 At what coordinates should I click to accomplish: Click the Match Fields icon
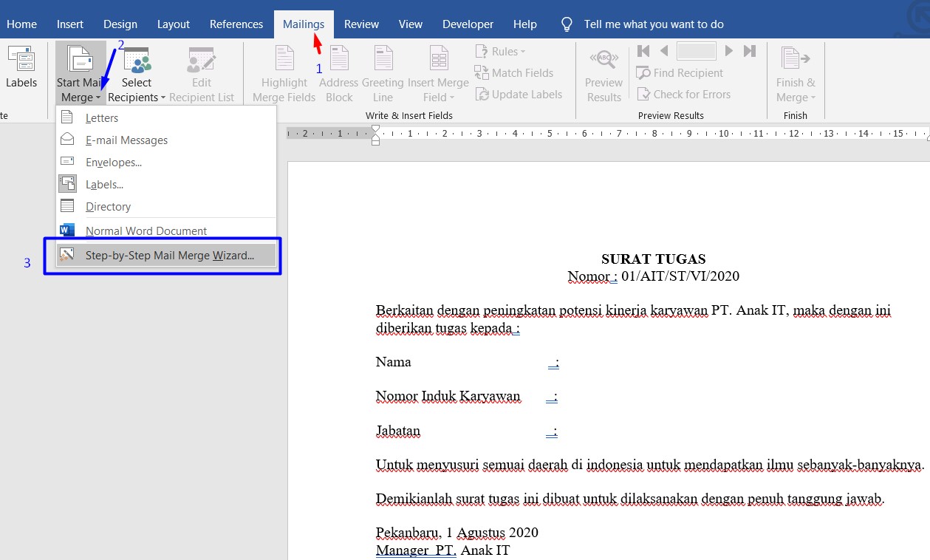[515, 72]
